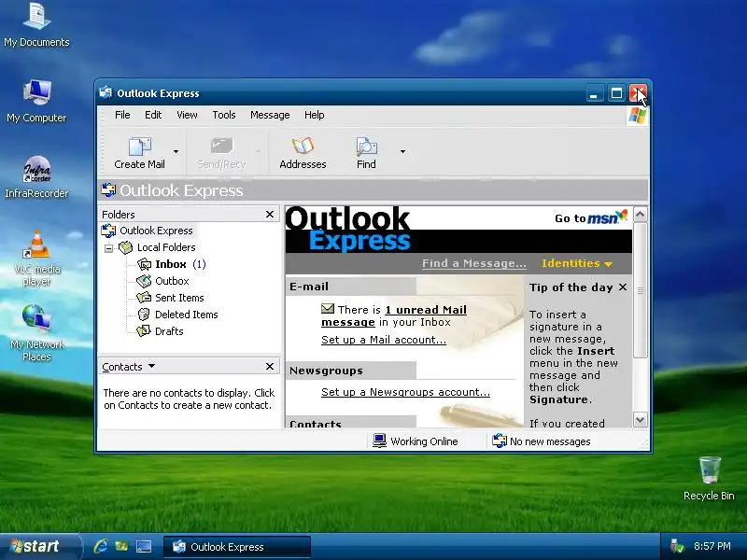Click the My Computer desktop icon
The height and width of the screenshot is (560, 747).
coord(37,91)
